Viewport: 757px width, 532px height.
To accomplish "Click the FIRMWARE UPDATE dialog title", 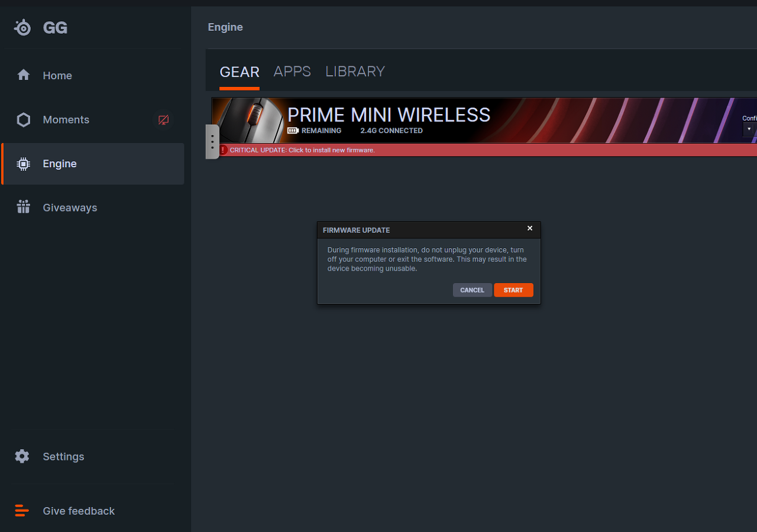I will pos(356,230).
